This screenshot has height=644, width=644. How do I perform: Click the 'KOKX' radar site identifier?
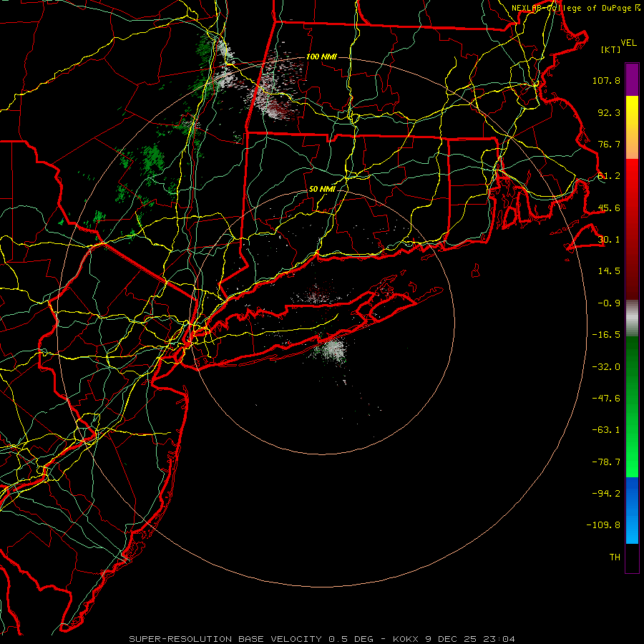tap(406, 639)
